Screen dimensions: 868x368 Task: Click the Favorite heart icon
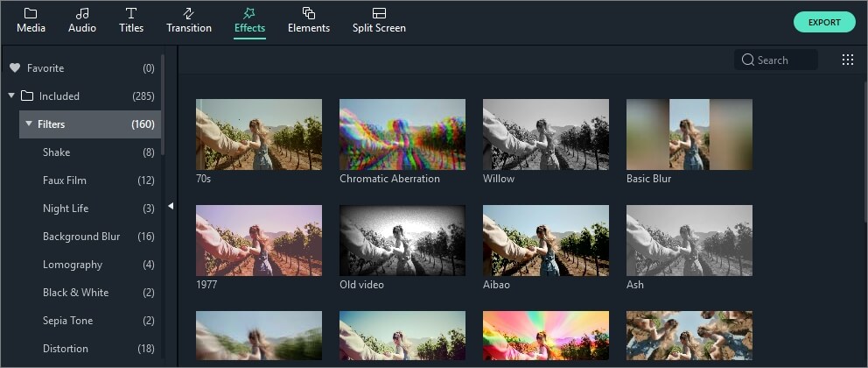pyautogui.click(x=14, y=68)
